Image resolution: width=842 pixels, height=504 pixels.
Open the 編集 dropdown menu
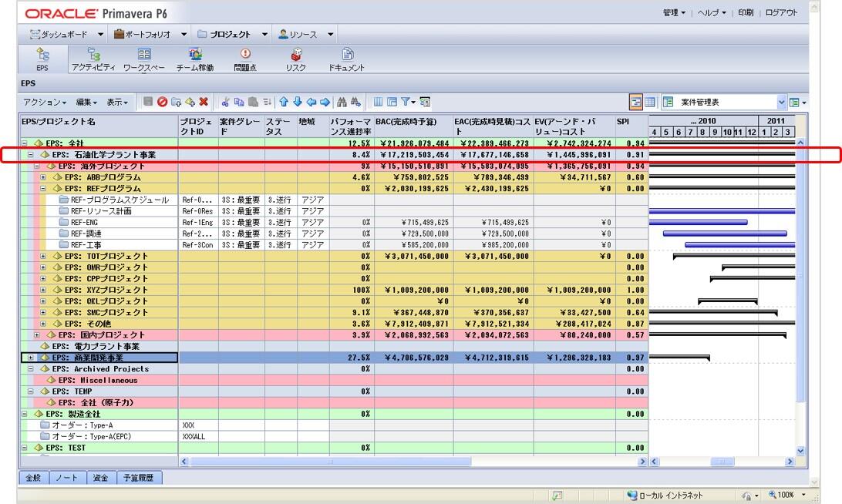[86, 102]
